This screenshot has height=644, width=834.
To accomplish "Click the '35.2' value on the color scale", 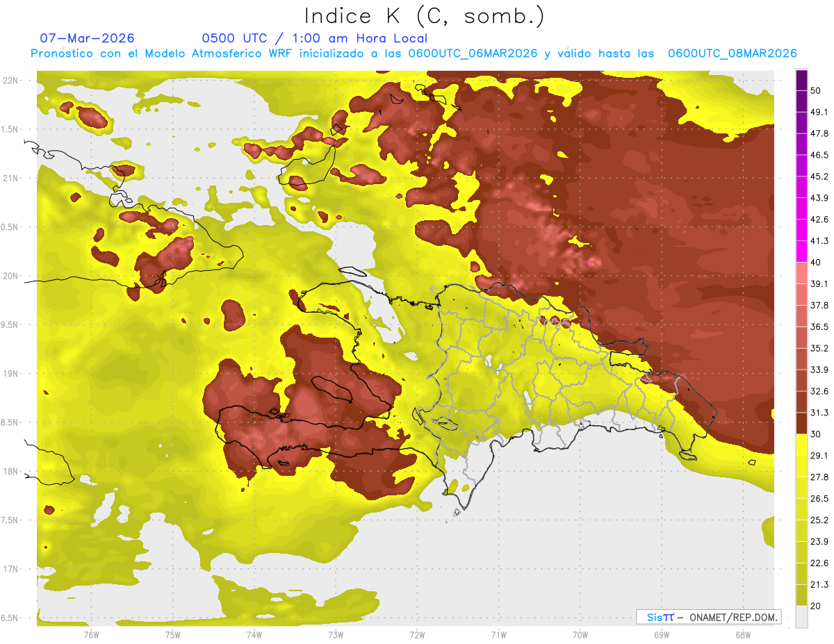I will pos(819,348).
